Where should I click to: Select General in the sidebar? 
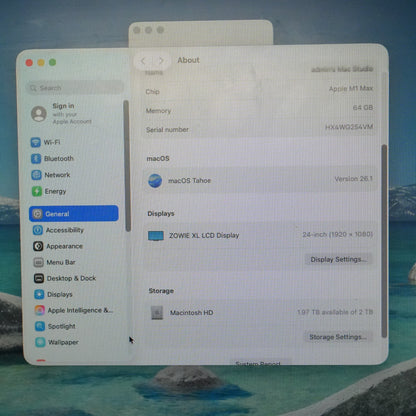click(74, 214)
